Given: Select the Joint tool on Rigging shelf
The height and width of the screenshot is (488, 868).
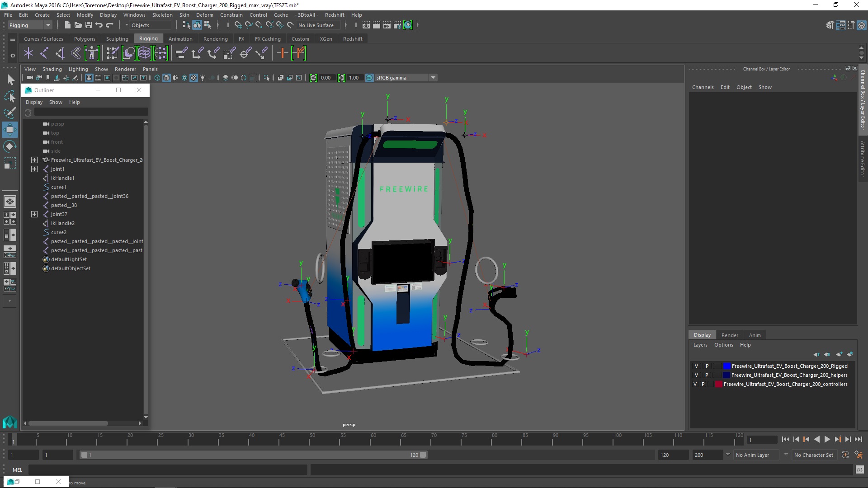Looking at the screenshot, I should [44, 53].
